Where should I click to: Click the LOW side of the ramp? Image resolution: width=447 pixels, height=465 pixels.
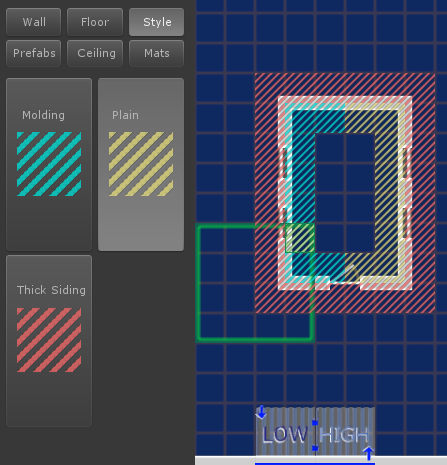[x=285, y=434]
